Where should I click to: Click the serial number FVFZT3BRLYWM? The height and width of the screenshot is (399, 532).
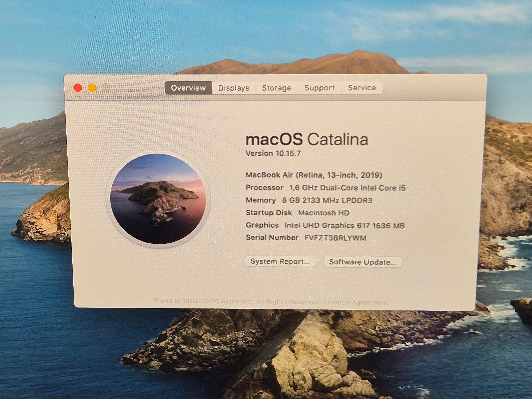pyautogui.click(x=336, y=238)
